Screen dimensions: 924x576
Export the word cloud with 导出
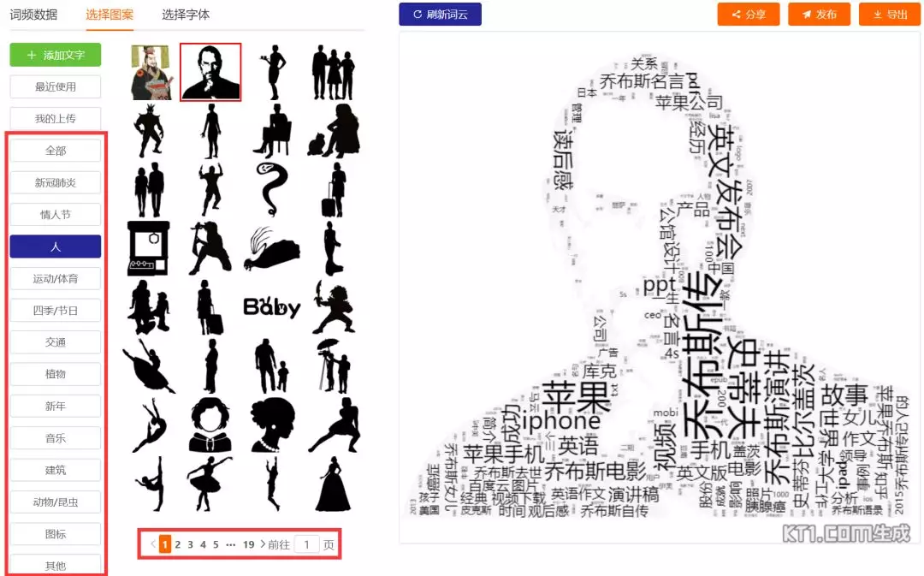point(889,15)
